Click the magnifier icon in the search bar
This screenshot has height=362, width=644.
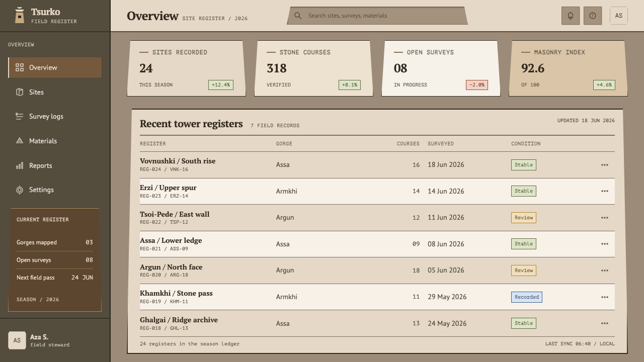pyautogui.click(x=298, y=16)
